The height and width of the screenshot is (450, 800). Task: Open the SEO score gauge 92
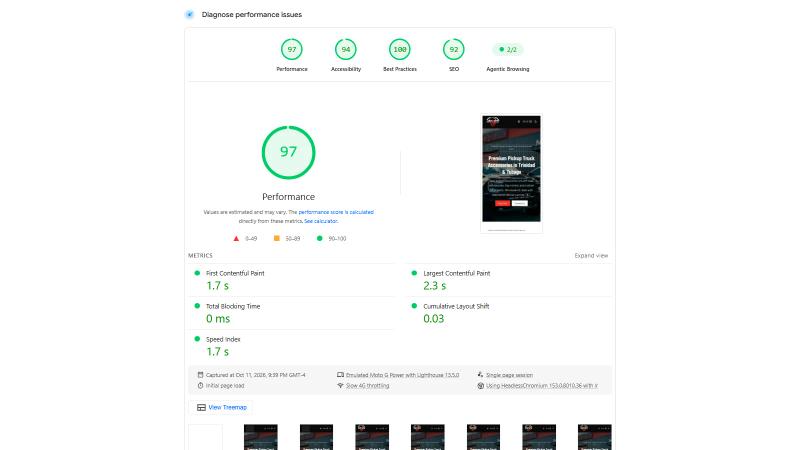pyautogui.click(x=454, y=49)
